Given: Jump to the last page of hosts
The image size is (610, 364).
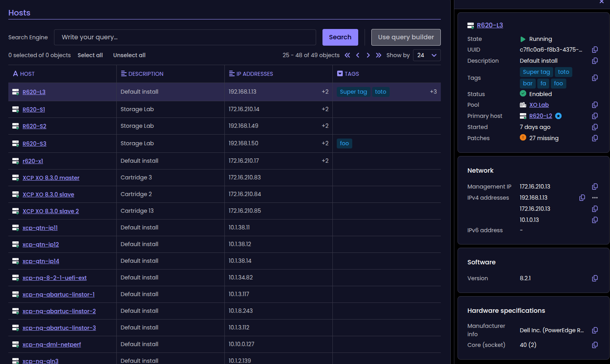Looking at the screenshot, I should [x=378, y=55].
